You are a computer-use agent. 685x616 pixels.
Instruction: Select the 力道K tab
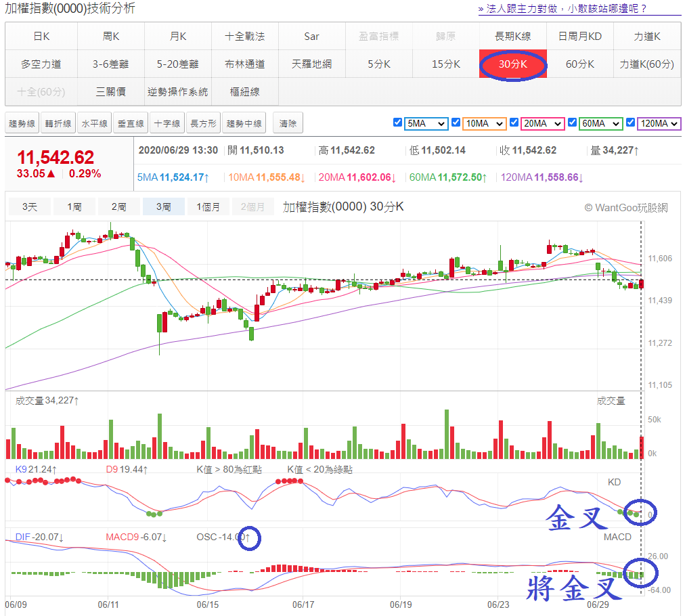(647, 37)
